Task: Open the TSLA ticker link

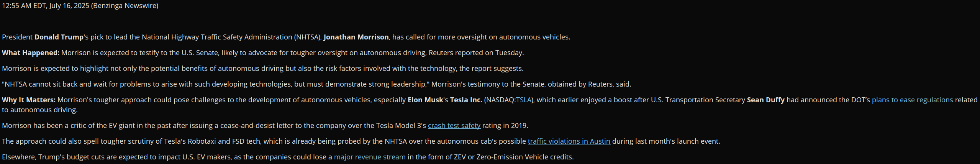Action: pyautogui.click(x=523, y=100)
